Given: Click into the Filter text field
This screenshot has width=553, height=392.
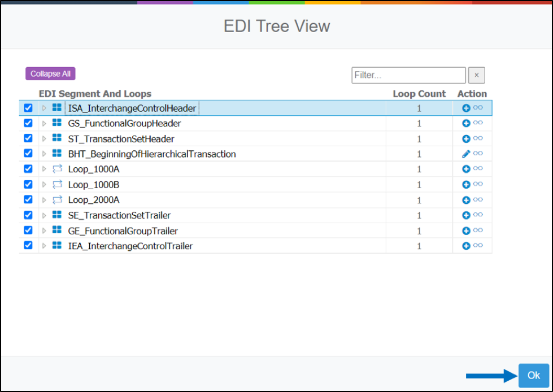Looking at the screenshot, I should [409, 75].
